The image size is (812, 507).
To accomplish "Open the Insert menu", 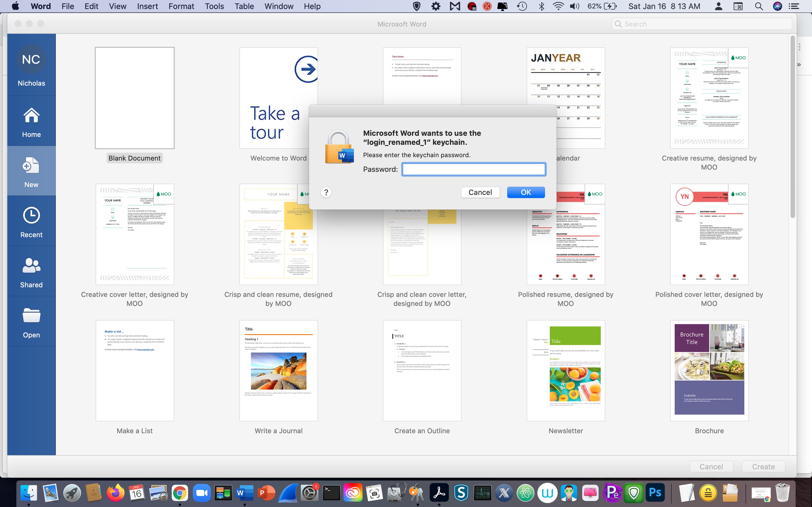I will (x=147, y=6).
